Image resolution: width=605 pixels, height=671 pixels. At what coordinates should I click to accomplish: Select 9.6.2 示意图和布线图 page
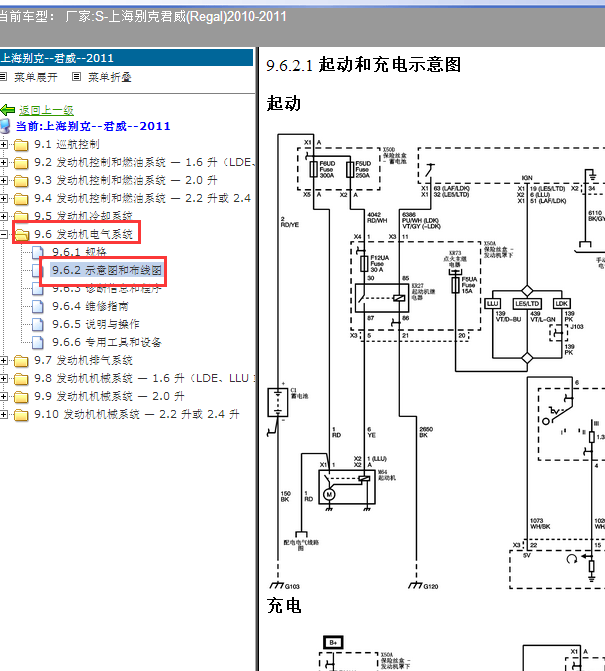click(x=107, y=270)
